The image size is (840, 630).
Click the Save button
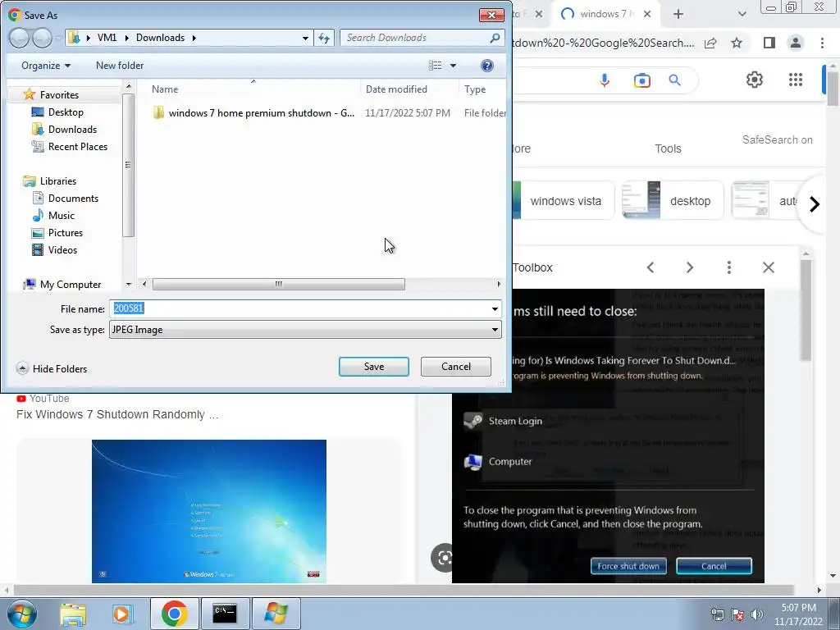374,367
